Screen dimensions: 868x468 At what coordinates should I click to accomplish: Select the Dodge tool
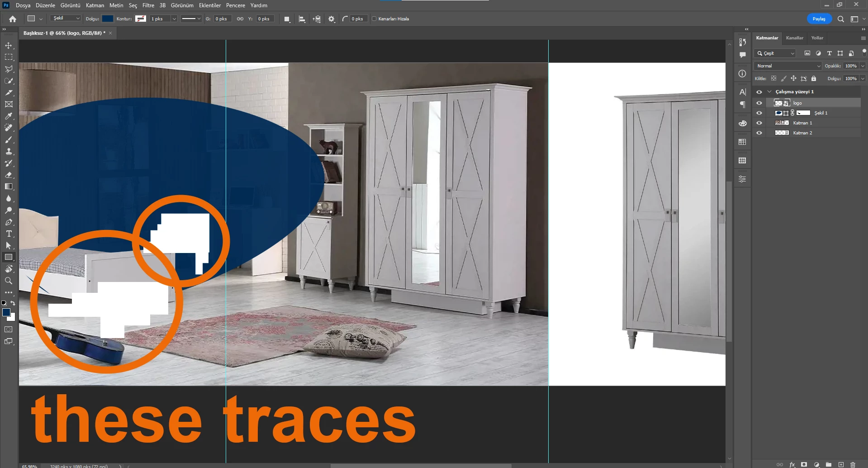pyautogui.click(x=9, y=210)
